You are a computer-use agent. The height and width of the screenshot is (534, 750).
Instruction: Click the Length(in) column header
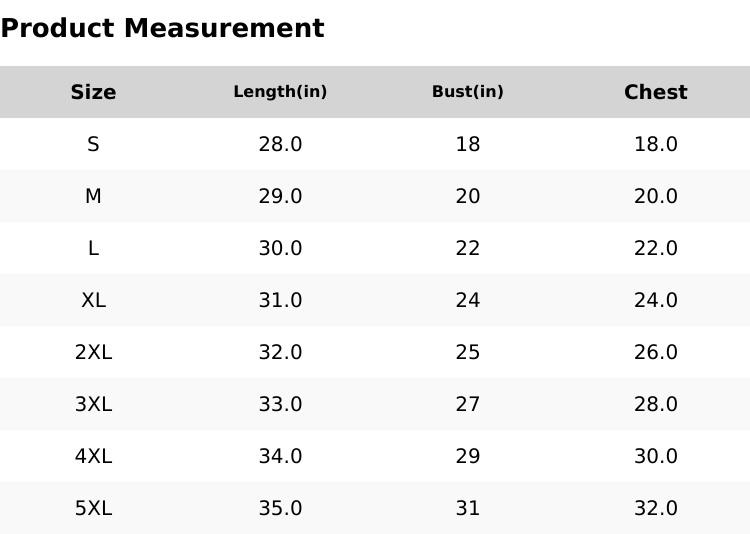280,92
